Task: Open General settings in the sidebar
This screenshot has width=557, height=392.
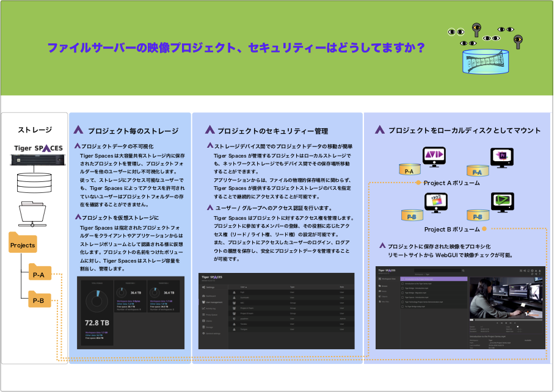Action: coord(211,333)
